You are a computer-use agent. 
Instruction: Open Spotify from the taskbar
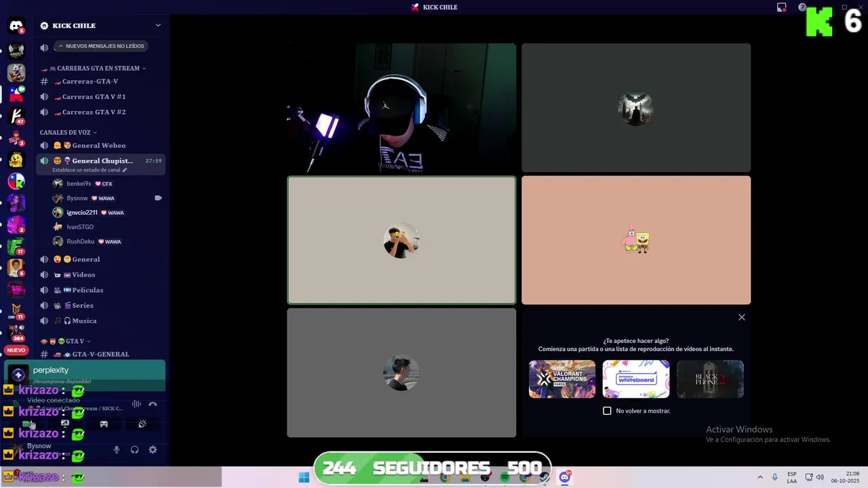pyautogui.click(x=505, y=477)
